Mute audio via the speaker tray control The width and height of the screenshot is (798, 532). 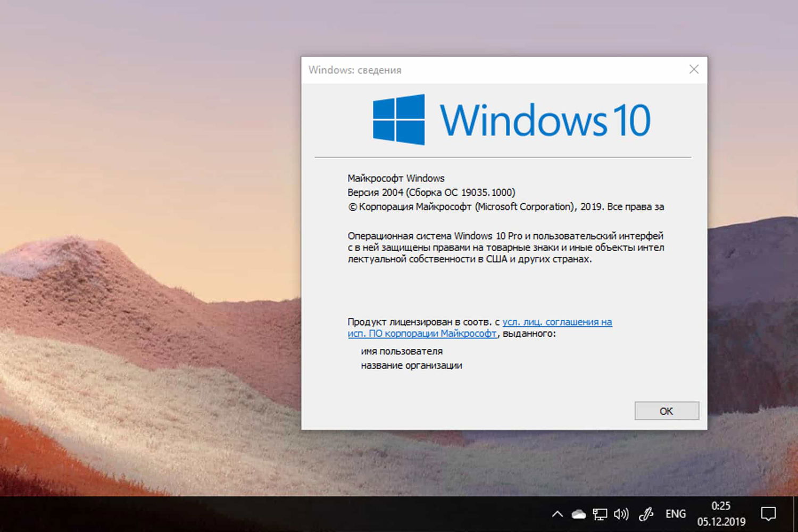point(621,514)
